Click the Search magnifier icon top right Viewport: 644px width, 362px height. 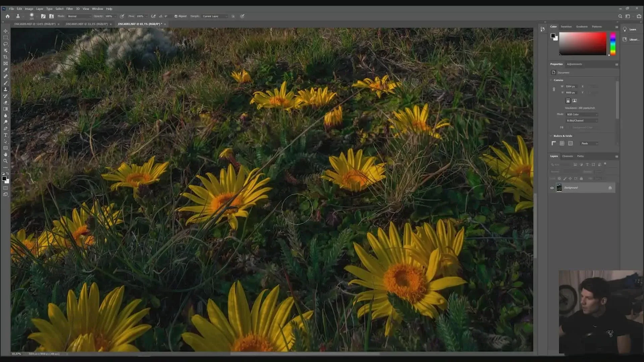click(x=620, y=16)
